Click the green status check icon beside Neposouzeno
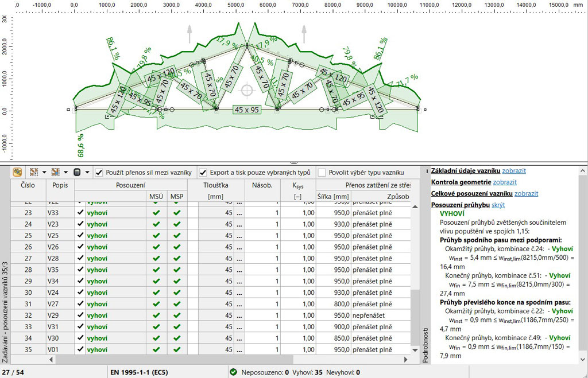The width and height of the screenshot is (588, 378). click(x=233, y=372)
